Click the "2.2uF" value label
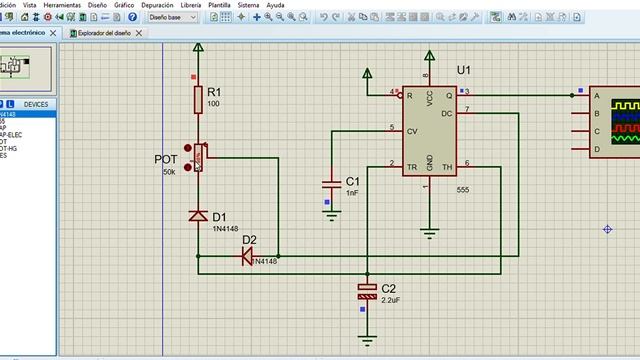This screenshot has width=640, height=360. [x=391, y=300]
